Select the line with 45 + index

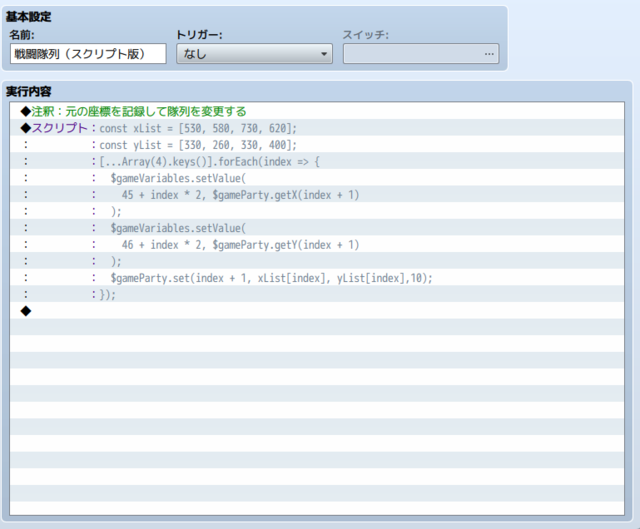click(x=317, y=195)
